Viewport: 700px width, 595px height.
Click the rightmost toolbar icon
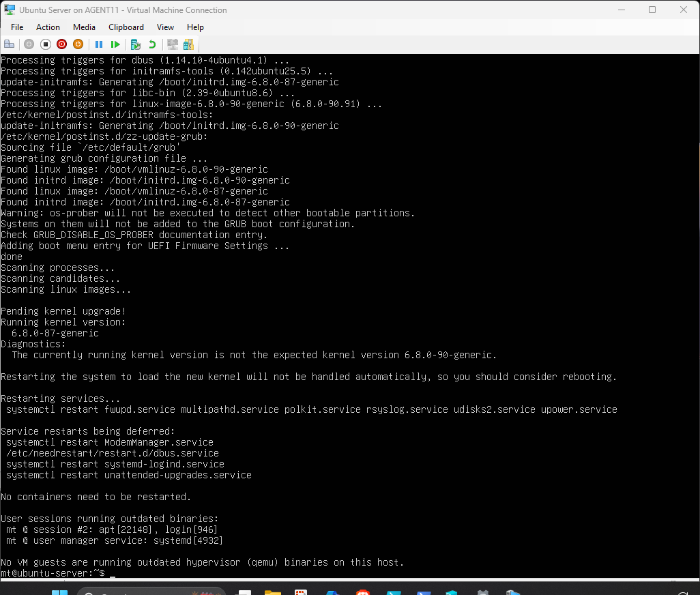pyautogui.click(x=188, y=44)
